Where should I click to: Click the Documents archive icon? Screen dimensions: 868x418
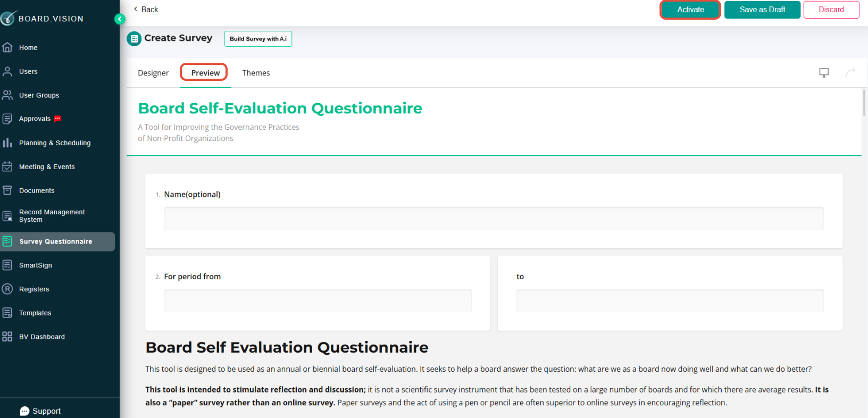[x=7, y=190]
